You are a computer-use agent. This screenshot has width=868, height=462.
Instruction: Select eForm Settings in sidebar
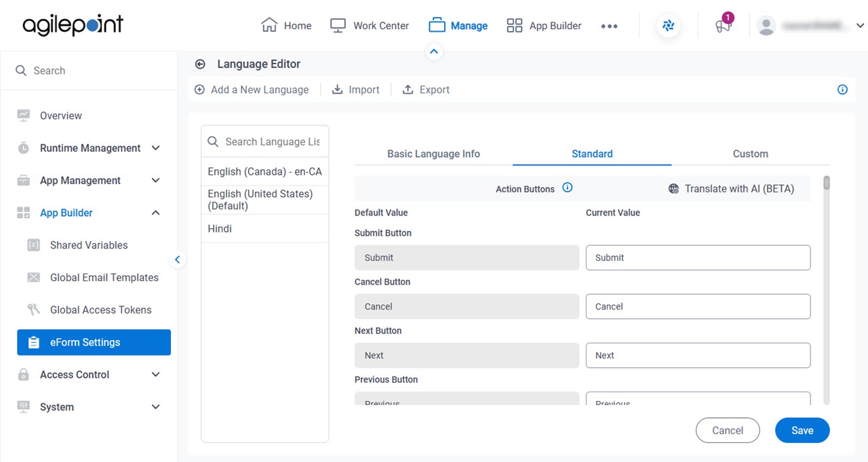(94, 342)
